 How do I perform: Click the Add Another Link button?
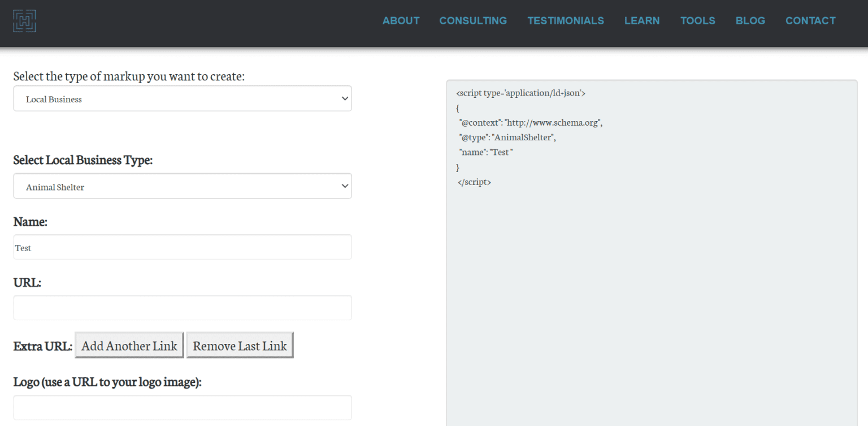tap(129, 345)
